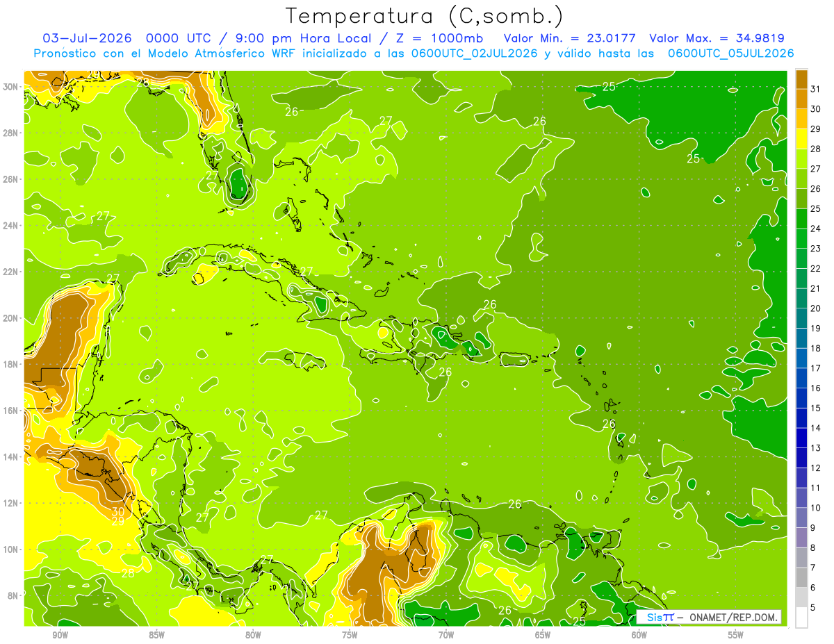This screenshot has height=644, width=834.
Task: Click the '90W' longitude axis label
Action: click(x=60, y=635)
